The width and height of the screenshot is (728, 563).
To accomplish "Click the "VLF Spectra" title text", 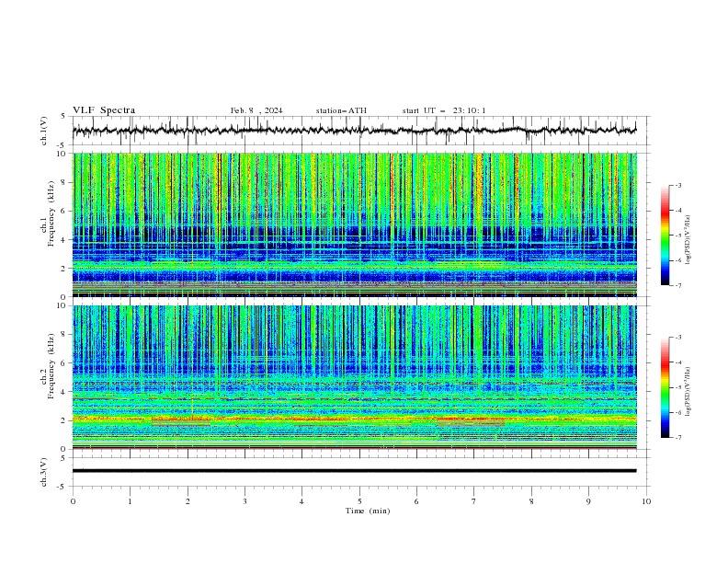I will (x=104, y=110).
